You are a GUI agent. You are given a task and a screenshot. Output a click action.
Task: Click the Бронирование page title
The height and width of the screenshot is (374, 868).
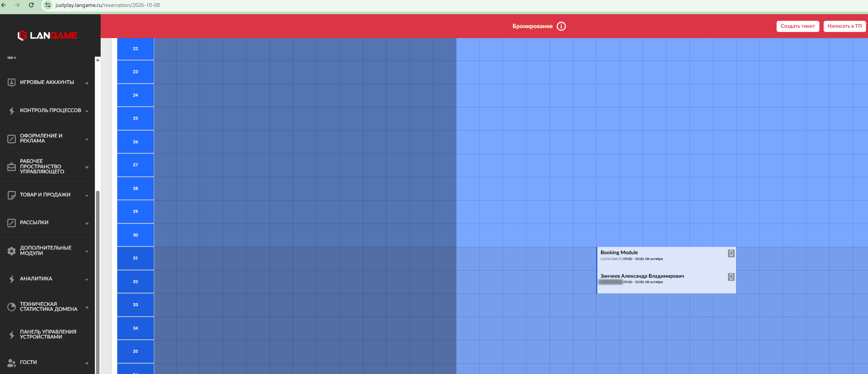[532, 26]
